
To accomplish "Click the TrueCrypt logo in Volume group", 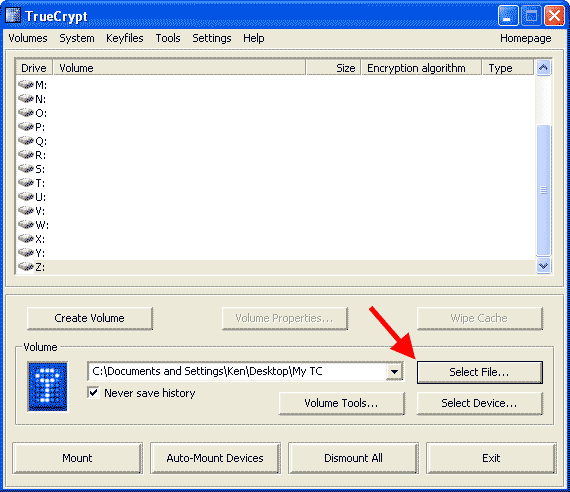I will tap(48, 387).
